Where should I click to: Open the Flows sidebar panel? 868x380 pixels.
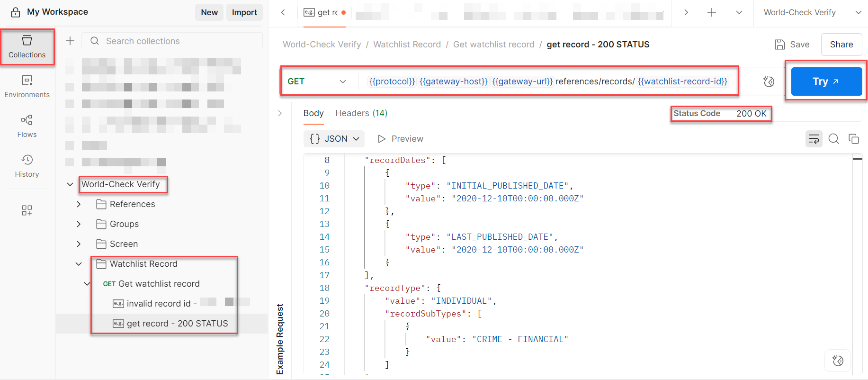click(x=27, y=127)
